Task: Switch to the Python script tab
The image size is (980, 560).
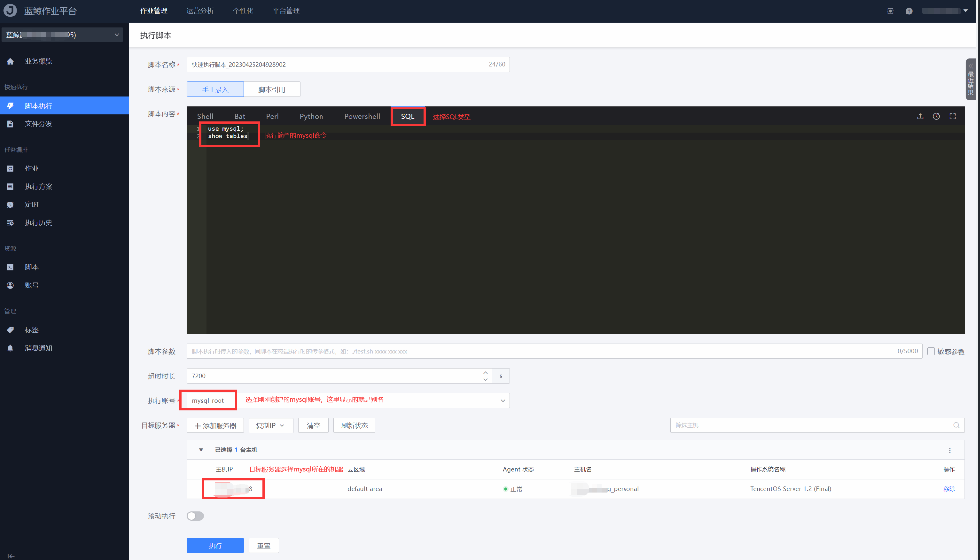Action: 311,116
